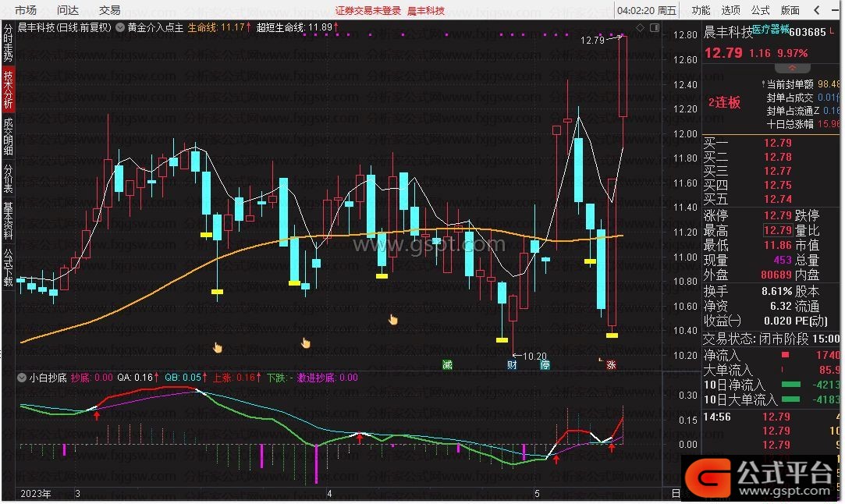The height and width of the screenshot is (504, 845).
Task: Click the stock code 603685
Action: tap(808, 32)
